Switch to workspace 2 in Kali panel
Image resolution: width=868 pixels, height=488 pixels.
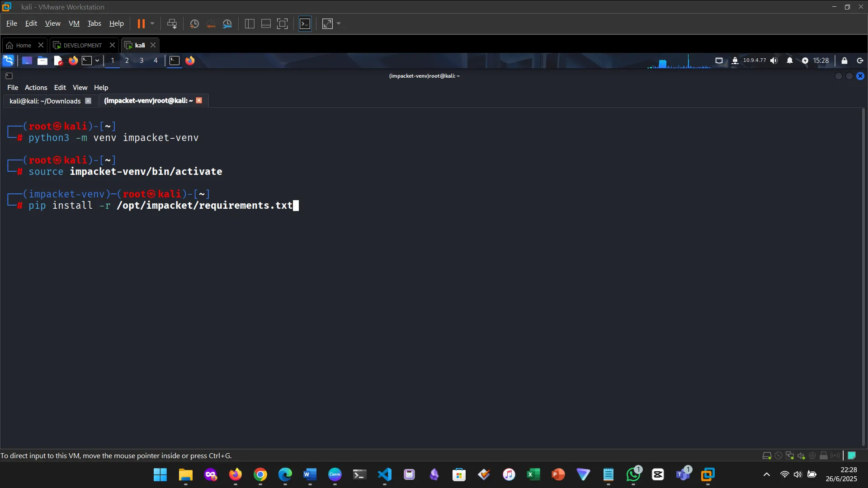[127, 60]
